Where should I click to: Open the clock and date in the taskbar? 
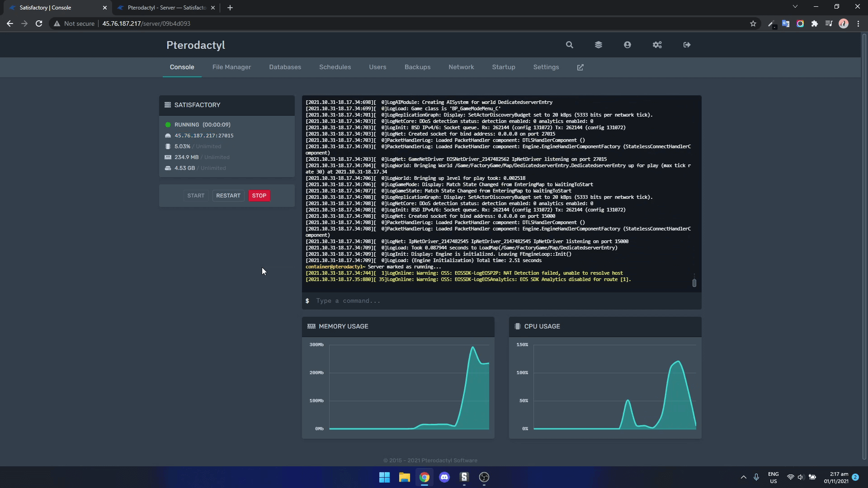pos(836,478)
